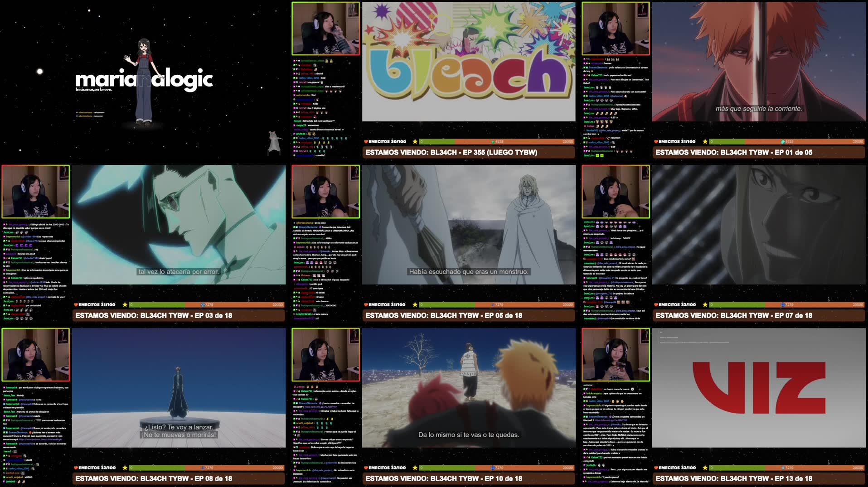Select the banner 'BL34CH TYBW - EP 10 de 18'
Viewport: 868px width, 487px height.
coord(469,479)
